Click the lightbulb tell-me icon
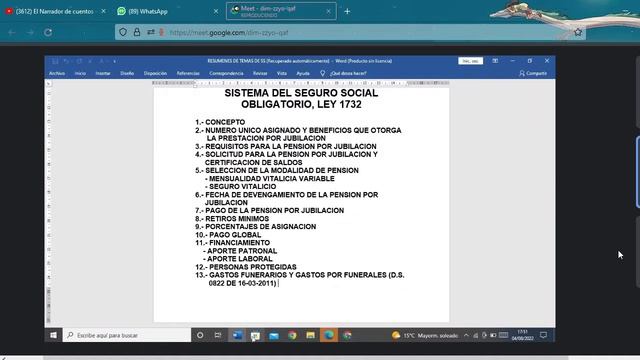The width and height of the screenshot is (640, 360). pos(322,73)
